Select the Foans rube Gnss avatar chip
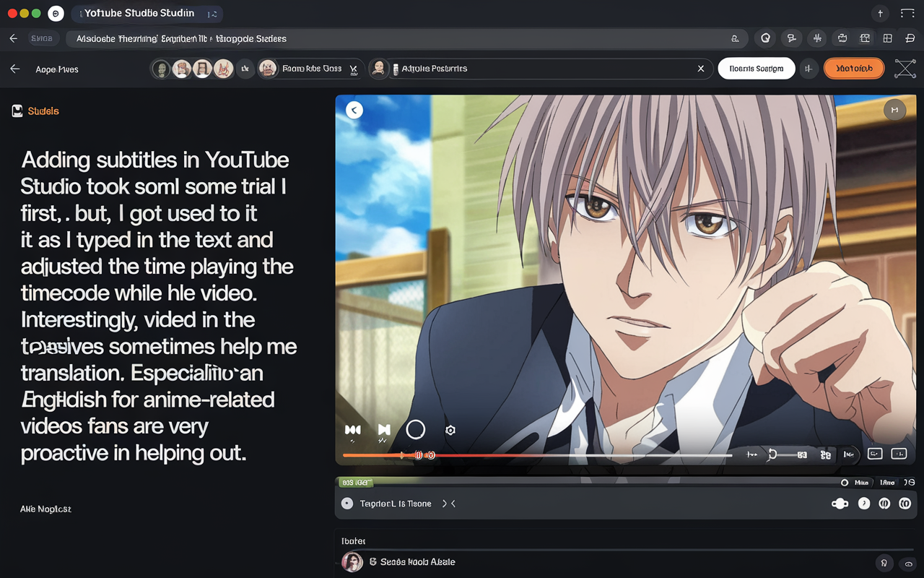Viewport: 924px width, 578px height. [x=310, y=69]
